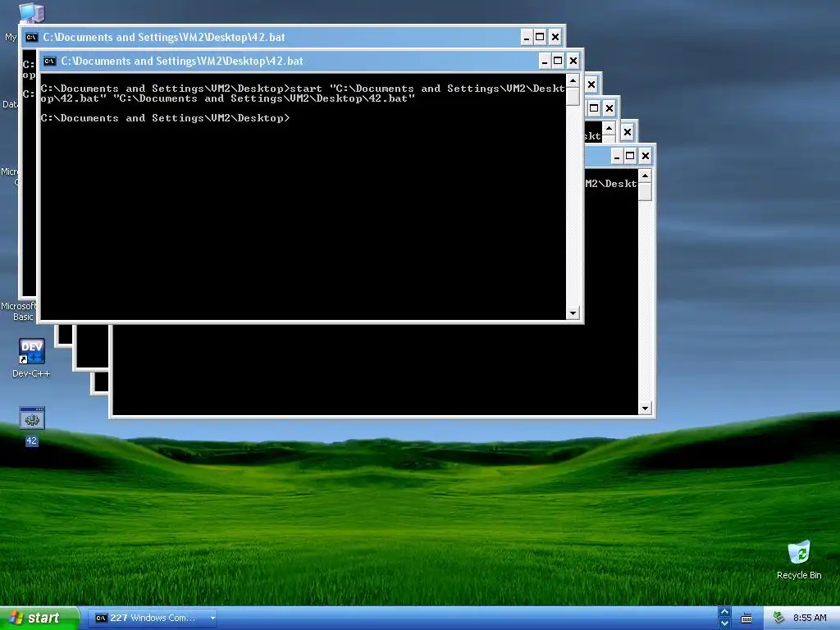Select the Recycle Bin desktop icon
Image resolution: width=840 pixels, height=630 pixels.
point(799,559)
